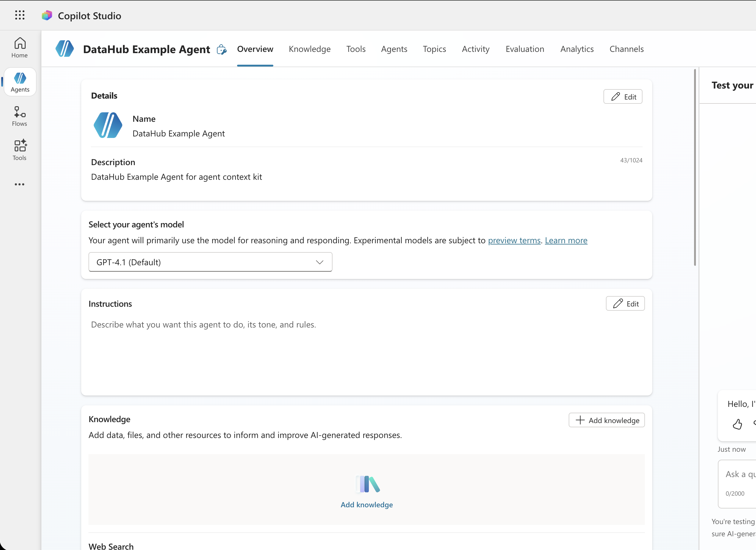Go to Home in sidebar
Image resolution: width=756 pixels, height=550 pixels.
[x=20, y=48]
